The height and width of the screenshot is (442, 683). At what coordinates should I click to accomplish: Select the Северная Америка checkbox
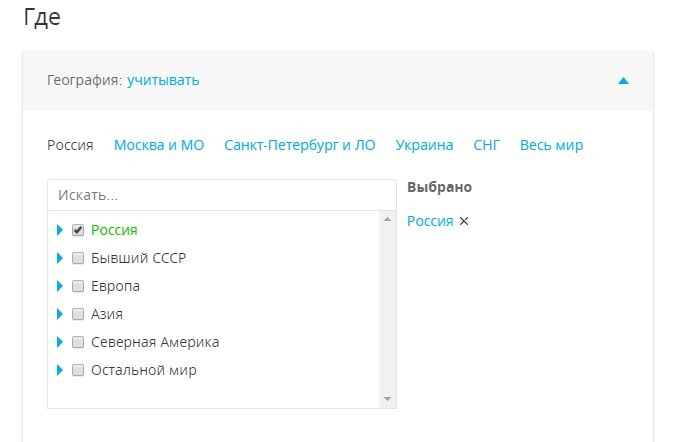(x=78, y=342)
